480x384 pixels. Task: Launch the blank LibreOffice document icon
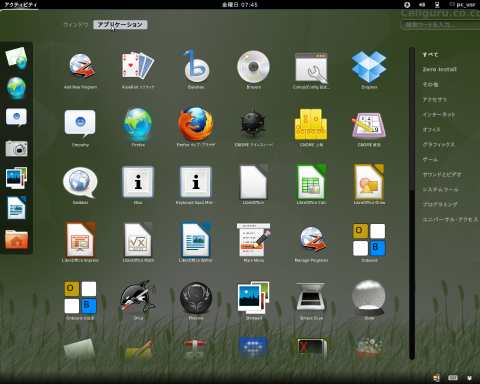coord(253,183)
